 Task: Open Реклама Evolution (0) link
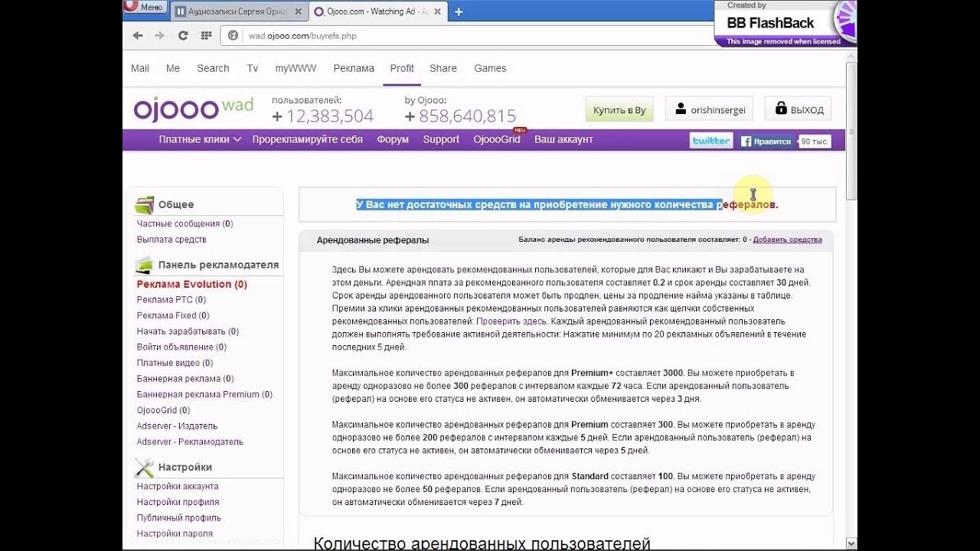191,284
